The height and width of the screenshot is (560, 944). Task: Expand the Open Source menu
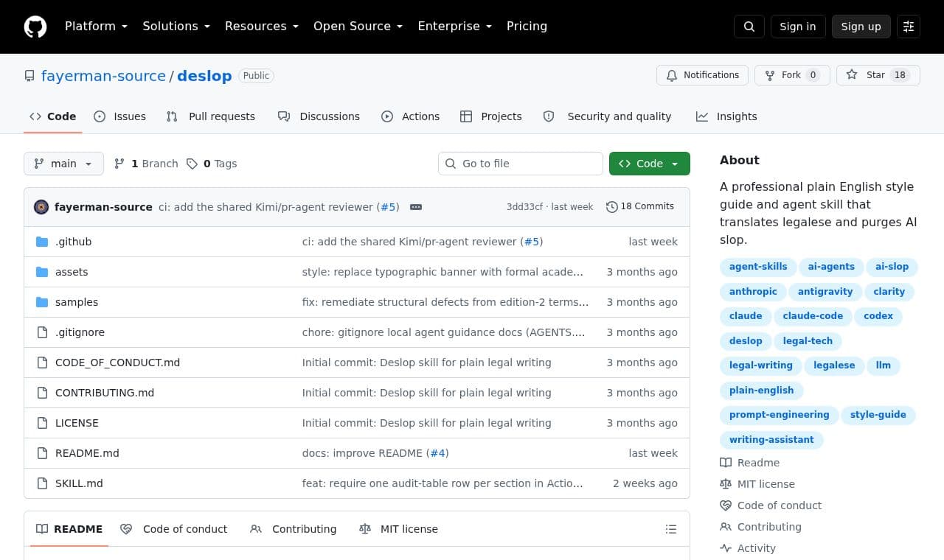click(x=358, y=27)
